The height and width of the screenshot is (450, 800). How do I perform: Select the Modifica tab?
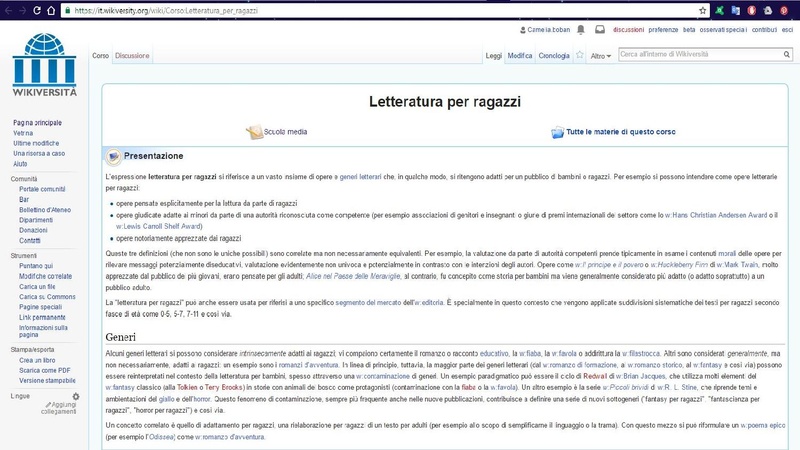click(520, 56)
